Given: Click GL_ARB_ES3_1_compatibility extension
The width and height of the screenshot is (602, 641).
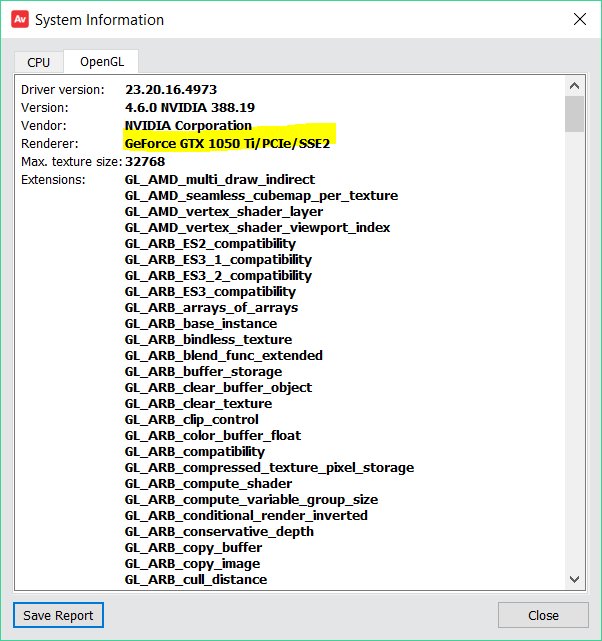Looking at the screenshot, I should point(218,259).
